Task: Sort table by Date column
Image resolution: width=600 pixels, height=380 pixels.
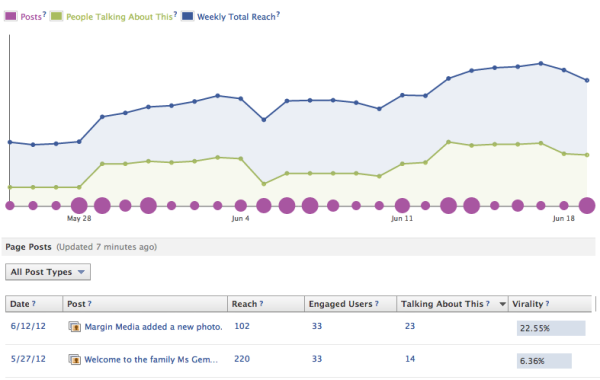Action: (x=20, y=304)
